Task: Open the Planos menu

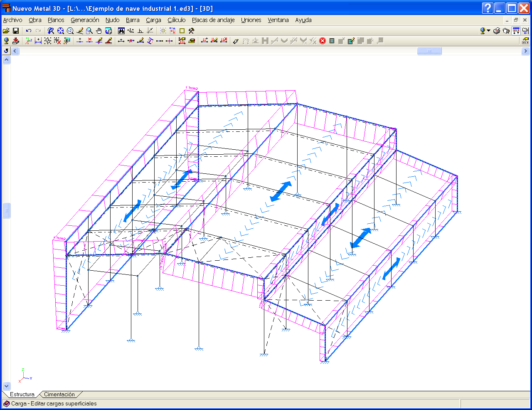Action: [x=56, y=20]
